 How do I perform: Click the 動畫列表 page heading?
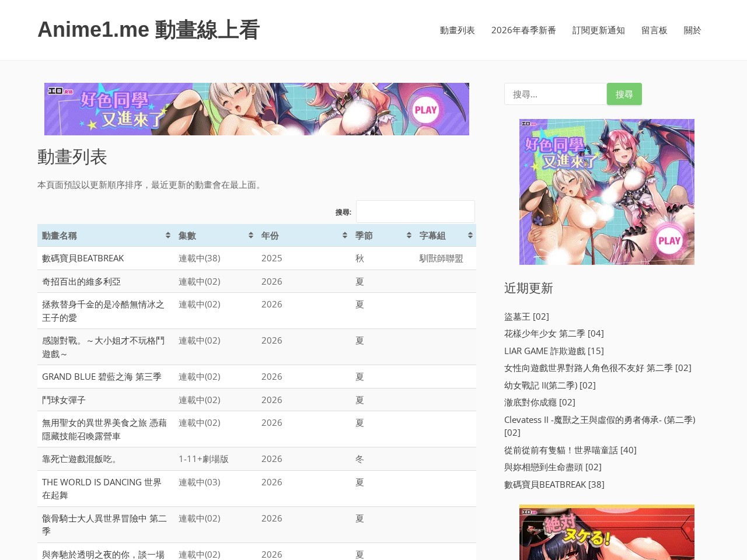click(72, 157)
